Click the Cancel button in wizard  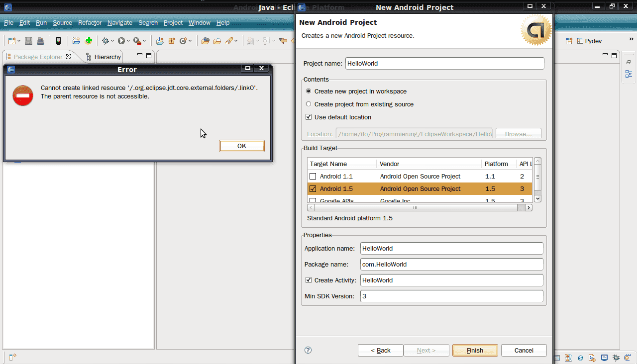point(524,350)
